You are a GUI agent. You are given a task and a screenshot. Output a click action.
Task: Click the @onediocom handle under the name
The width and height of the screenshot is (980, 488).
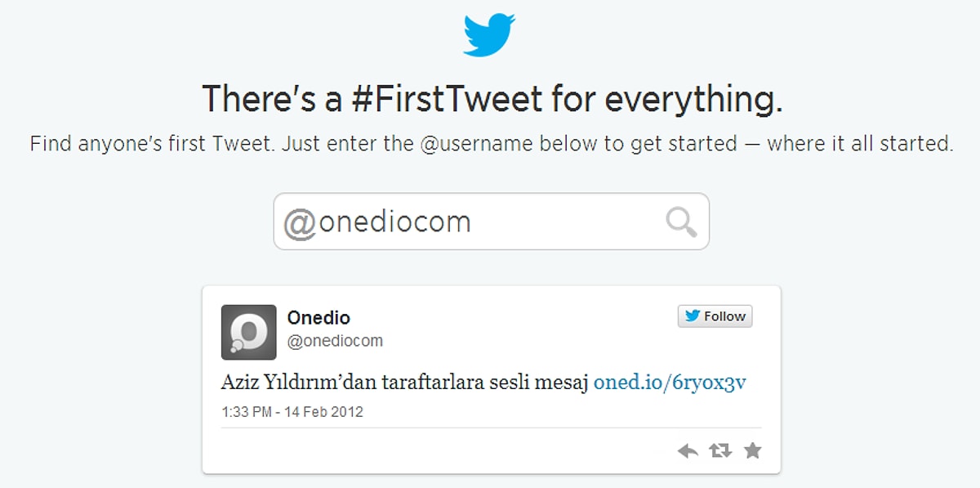[335, 341]
